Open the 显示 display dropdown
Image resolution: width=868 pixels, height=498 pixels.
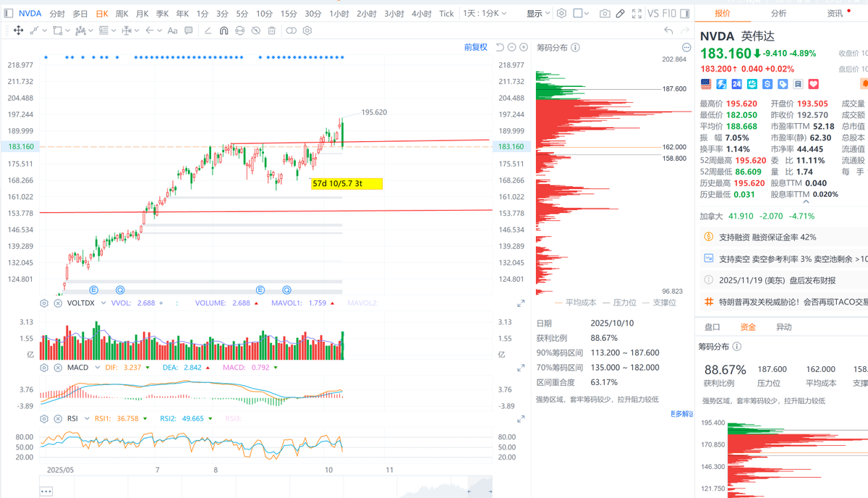[x=538, y=14]
